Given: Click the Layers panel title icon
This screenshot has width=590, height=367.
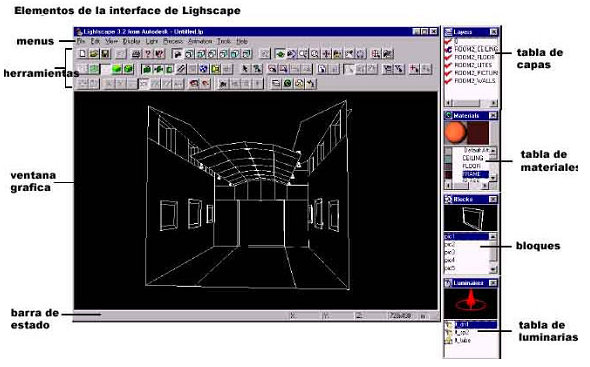Looking at the screenshot, I should click(449, 32).
